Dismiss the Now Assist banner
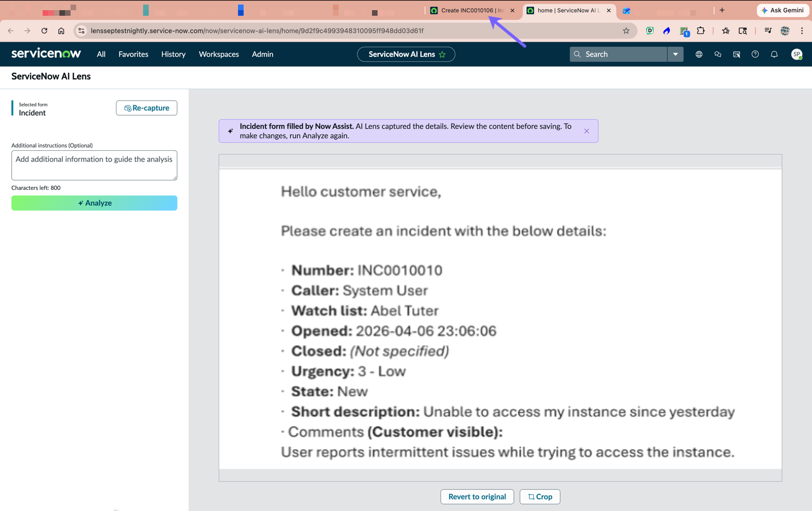Image resolution: width=812 pixels, height=511 pixels. point(587,131)
